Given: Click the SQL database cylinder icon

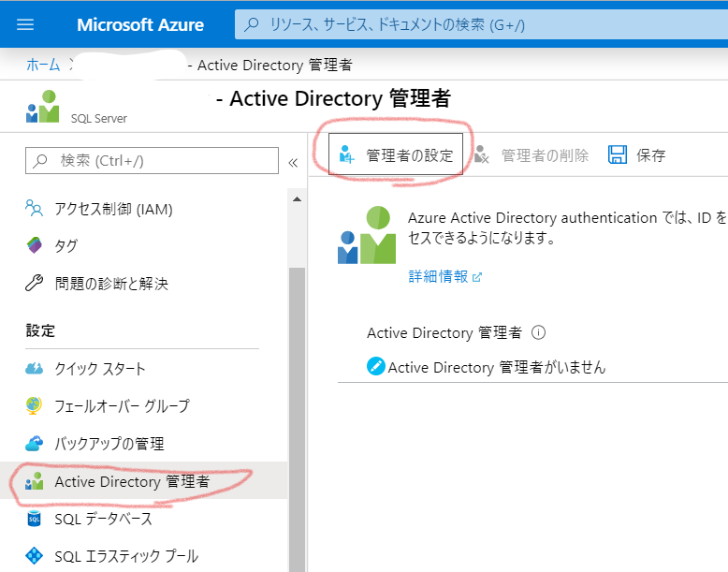Looking at the screenshot, I should 34,519.
